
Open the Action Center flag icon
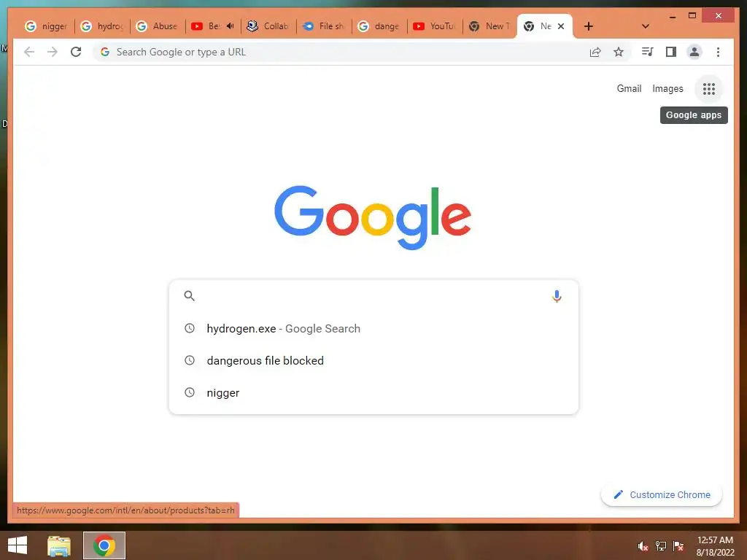coord(678,545)
